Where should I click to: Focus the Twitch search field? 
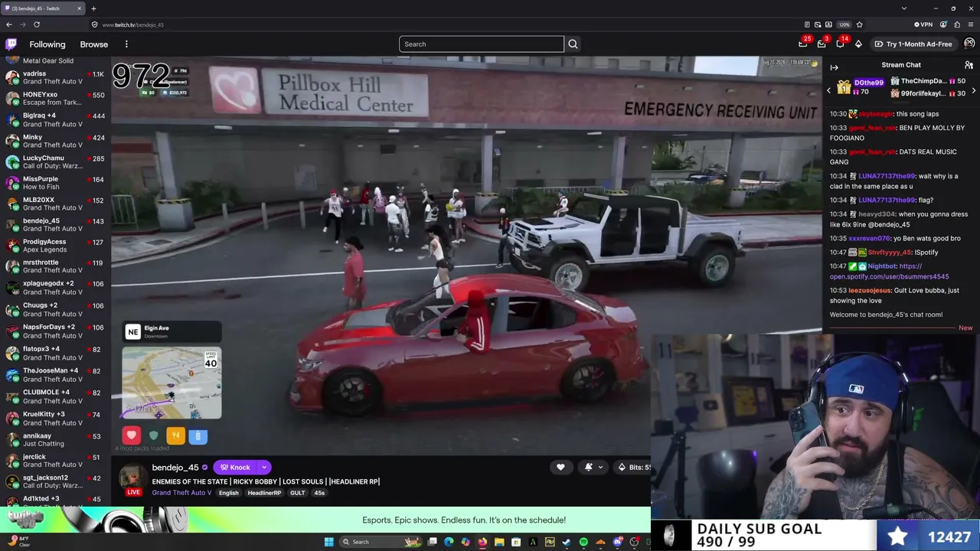[x=482, y=44]
